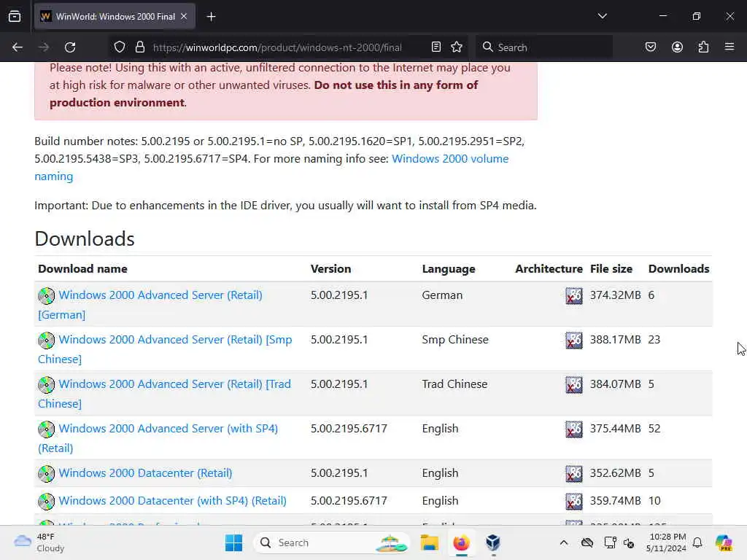Open a new tab with plus button
This screenshot has height=560, width=747.
coord(211,17)
